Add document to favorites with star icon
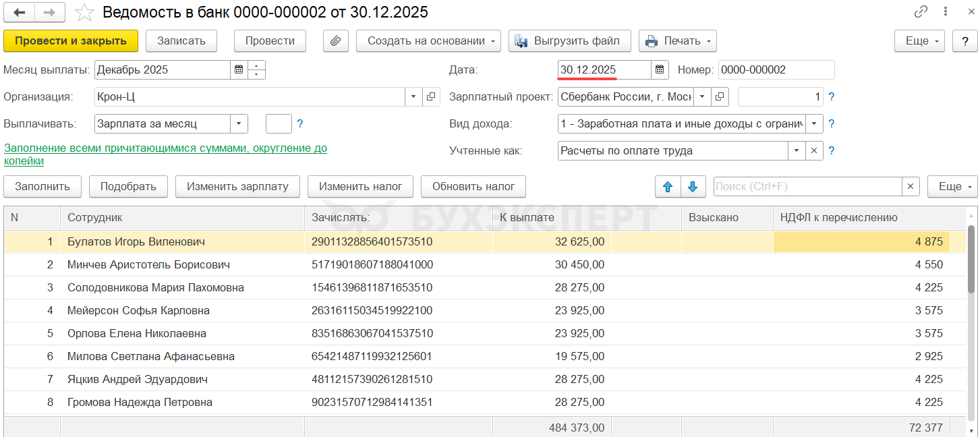Screen dimensions: 980x437 [84, 12]
